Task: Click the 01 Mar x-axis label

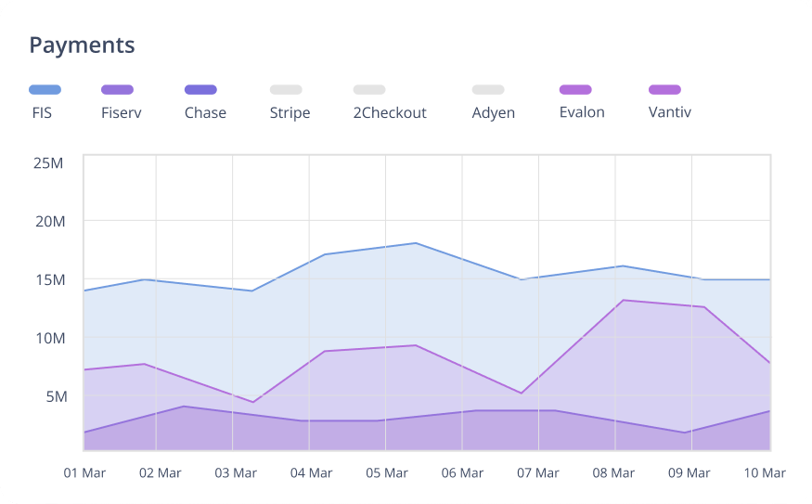Action: tap(84, 473)
